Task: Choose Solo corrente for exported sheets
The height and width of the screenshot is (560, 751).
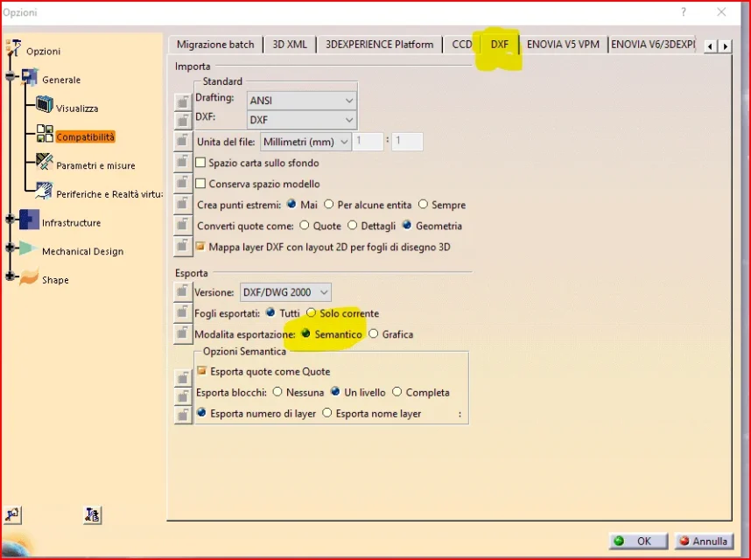Action: 311,313
